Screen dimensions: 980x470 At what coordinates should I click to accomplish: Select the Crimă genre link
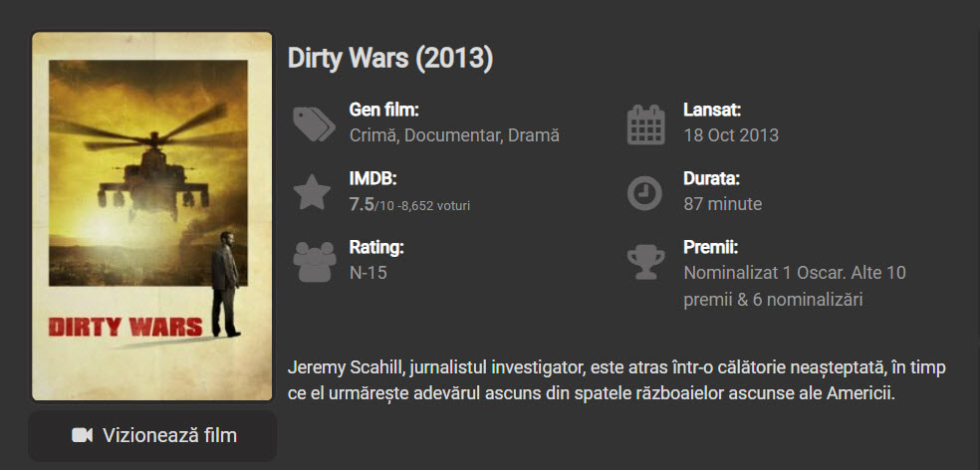pos(372,135)
